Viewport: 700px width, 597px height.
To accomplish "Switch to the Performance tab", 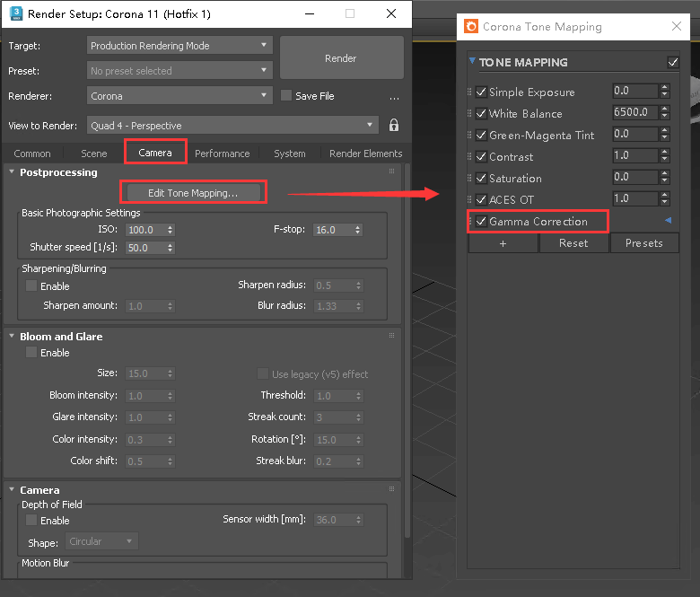I will point(222,154).
